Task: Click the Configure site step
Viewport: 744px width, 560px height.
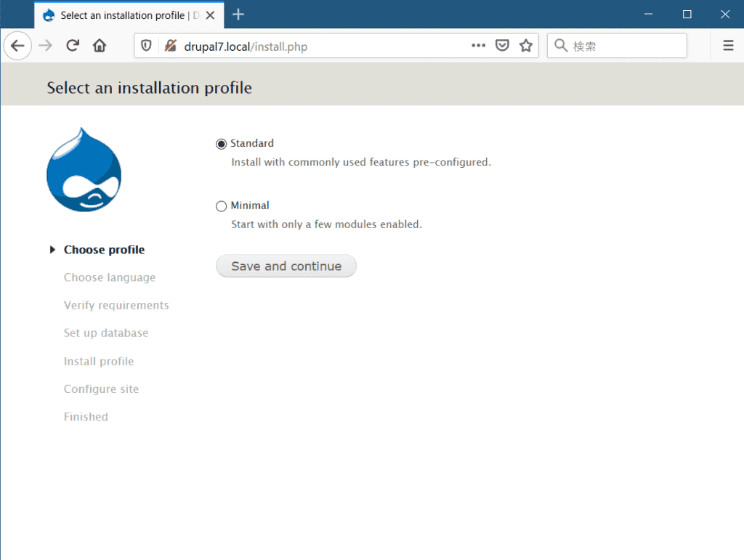Action: click(x=101, y=389)
